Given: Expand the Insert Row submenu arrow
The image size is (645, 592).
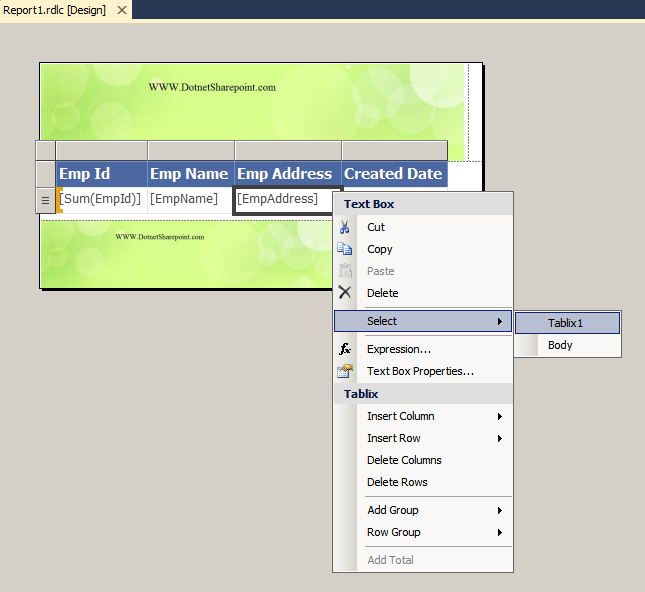Looking at the screenshot, I should point(500,438).
